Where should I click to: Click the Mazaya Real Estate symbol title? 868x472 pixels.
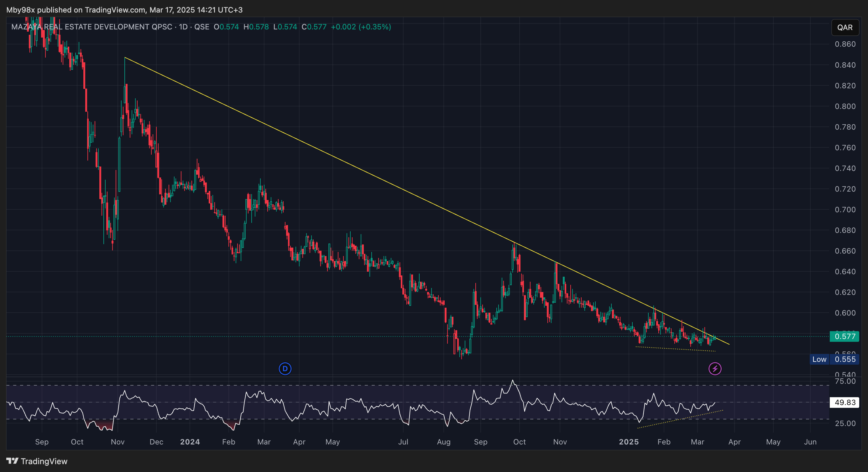click(x=92, y=27)
